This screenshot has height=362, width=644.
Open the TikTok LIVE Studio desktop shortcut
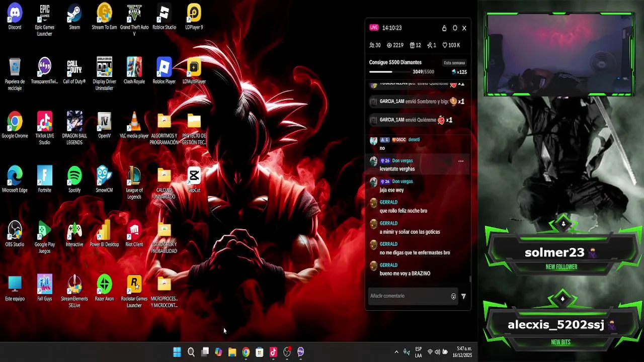coord(45,129)
